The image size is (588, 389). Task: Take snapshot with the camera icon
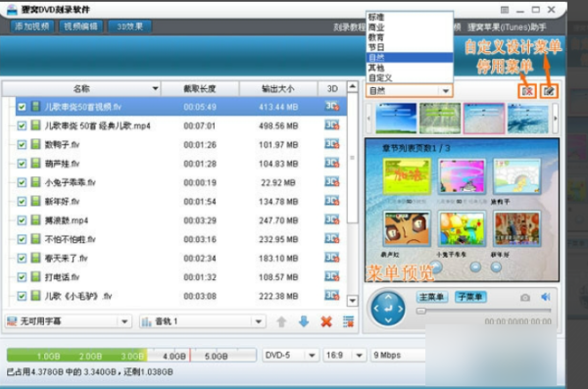coord(525,298)
